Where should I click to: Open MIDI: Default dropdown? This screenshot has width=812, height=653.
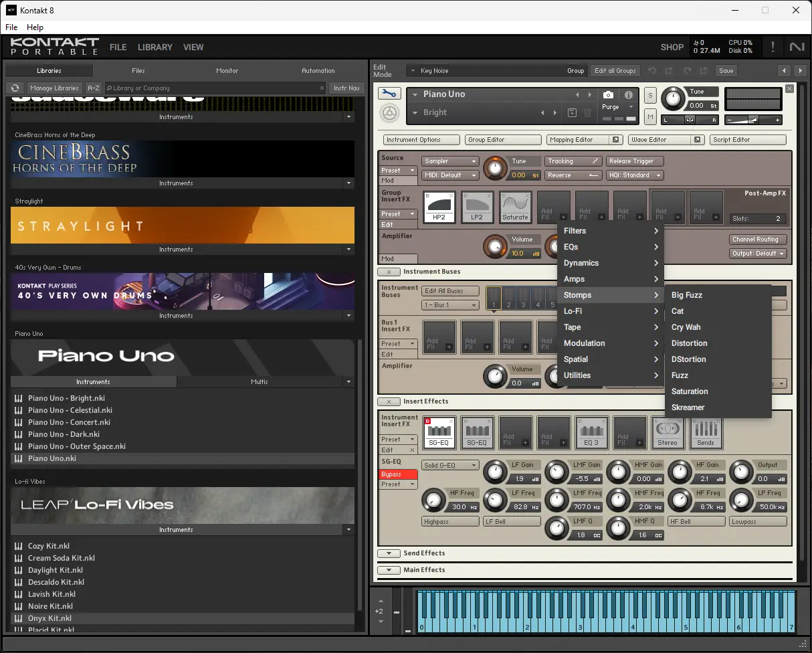[450, 175]
